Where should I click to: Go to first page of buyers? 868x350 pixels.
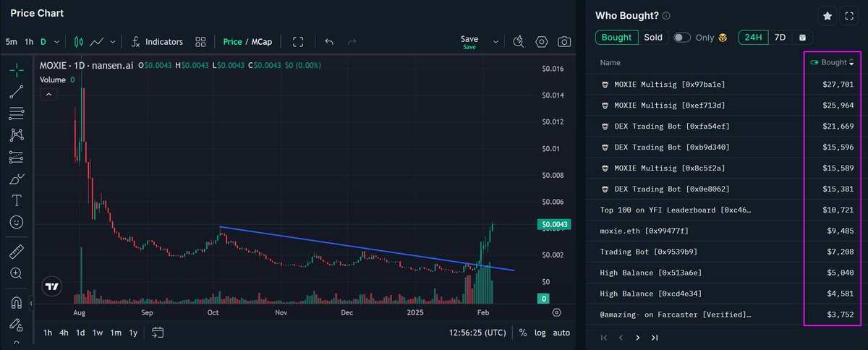point(604,337)
